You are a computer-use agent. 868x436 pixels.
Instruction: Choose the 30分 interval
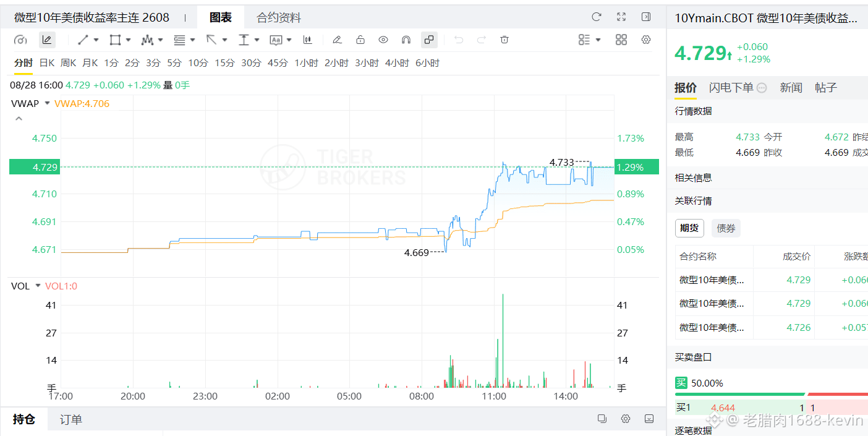coord(251,63)
